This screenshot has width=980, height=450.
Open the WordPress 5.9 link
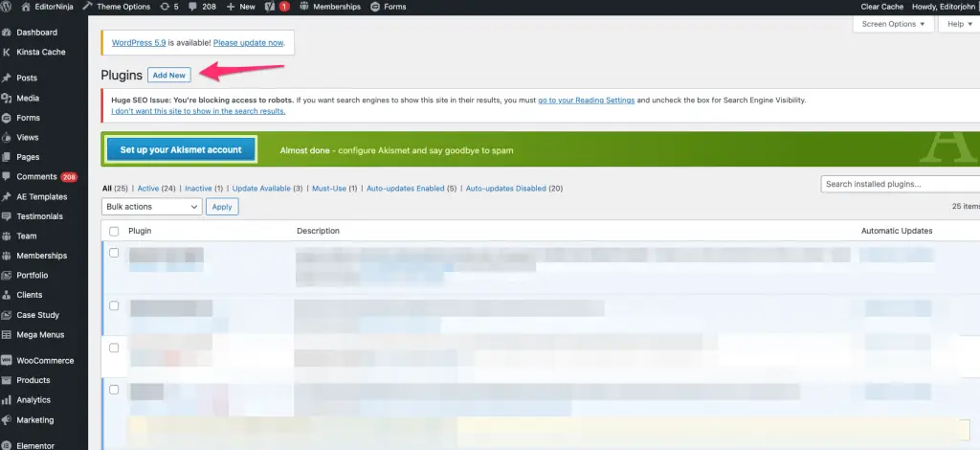(x=139, y=42)
